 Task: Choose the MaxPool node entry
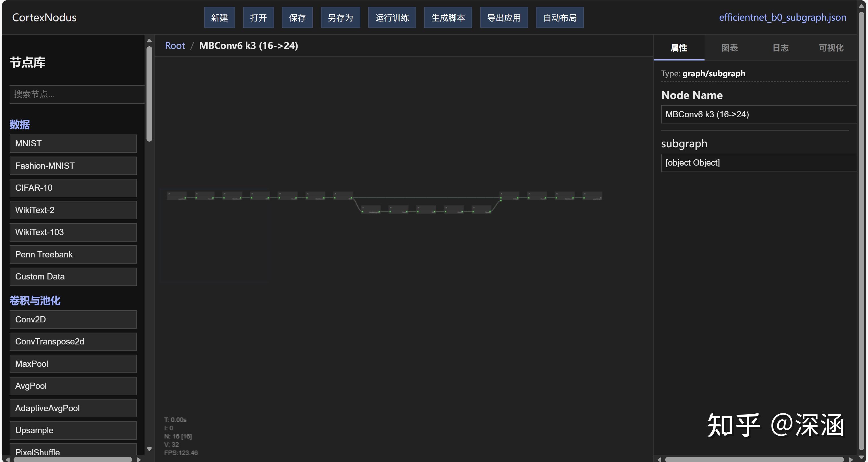click(73, 364)
